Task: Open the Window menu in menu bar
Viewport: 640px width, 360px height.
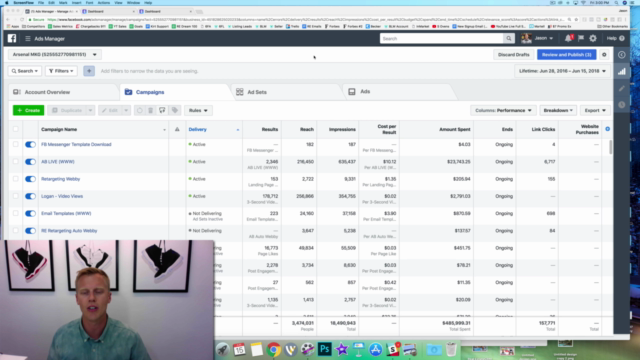Action: (x=133, y=2)
